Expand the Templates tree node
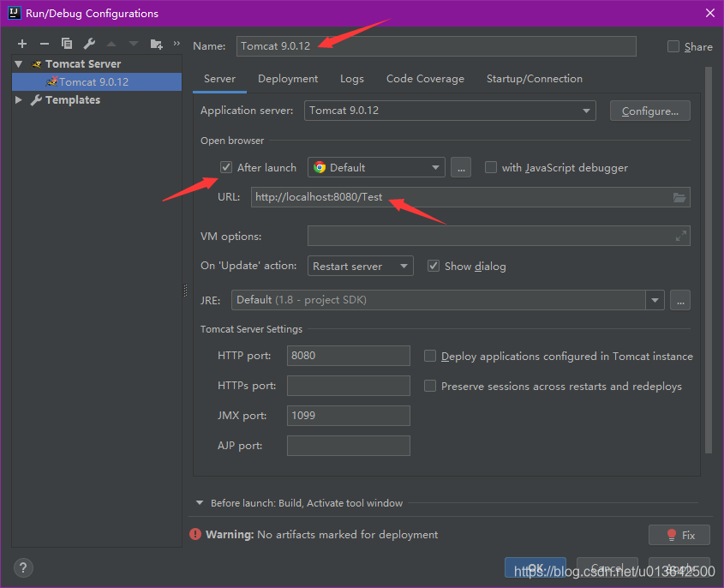Image resolution: width=724 pixels, height=588 pixels. 19,100
